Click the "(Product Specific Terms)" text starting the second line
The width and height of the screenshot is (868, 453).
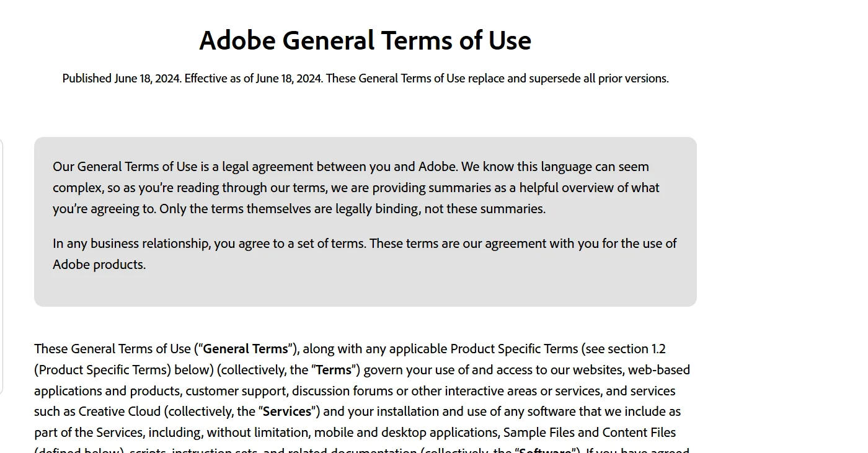click(x=102, y=370)
